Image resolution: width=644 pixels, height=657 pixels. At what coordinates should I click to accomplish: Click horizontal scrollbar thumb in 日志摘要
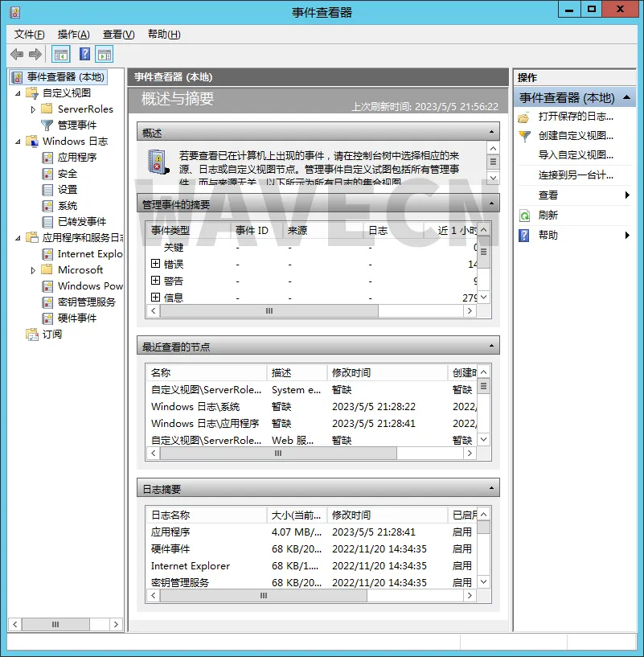pos(264,595)
